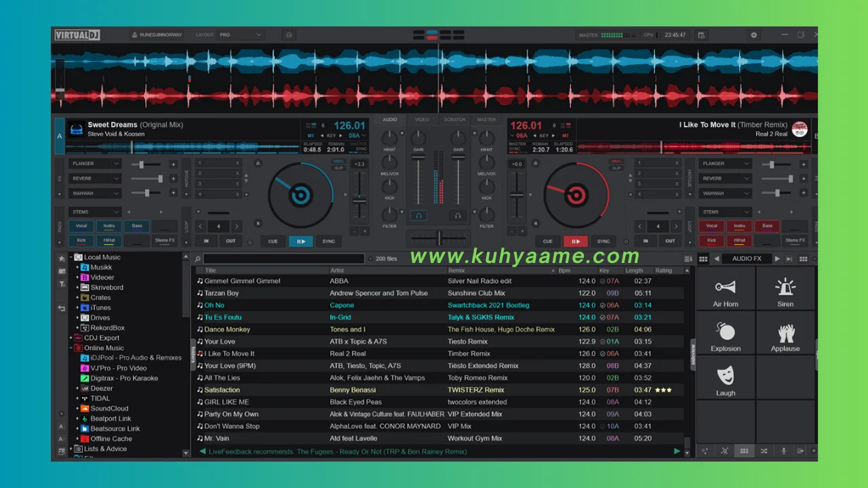
Task: Click the shuffle icon under sampler panel
Action: 764,451
